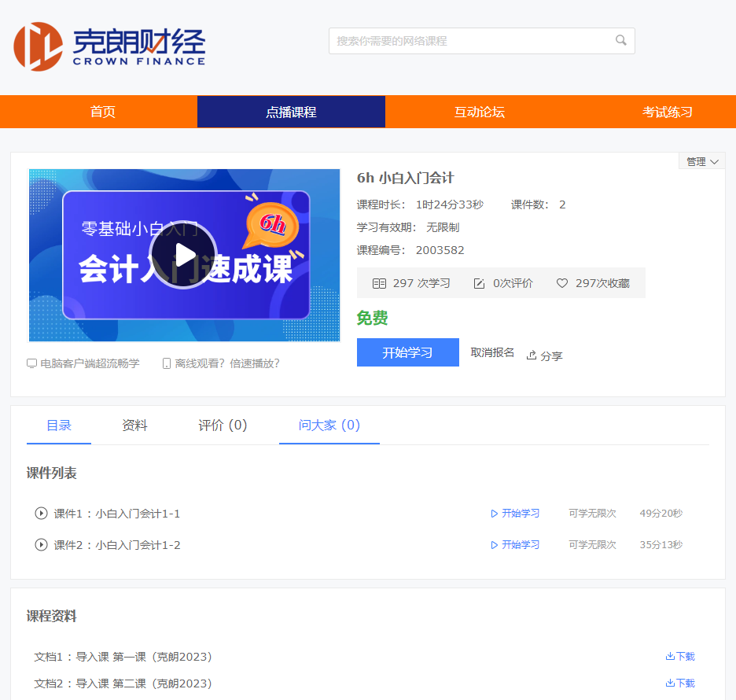Click 可学无限次 in the 课件1 row
The width and height of the screenshot is (736, 700).
592,513
